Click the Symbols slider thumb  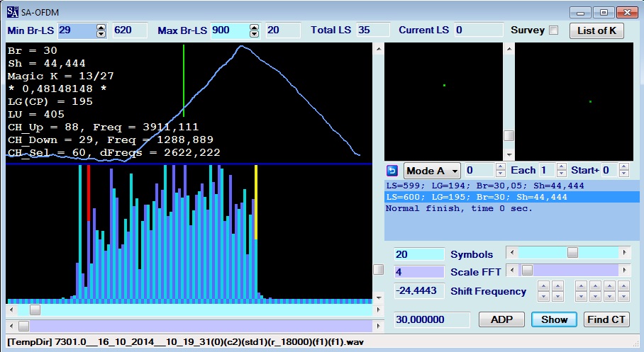click(x=572, y=252)
